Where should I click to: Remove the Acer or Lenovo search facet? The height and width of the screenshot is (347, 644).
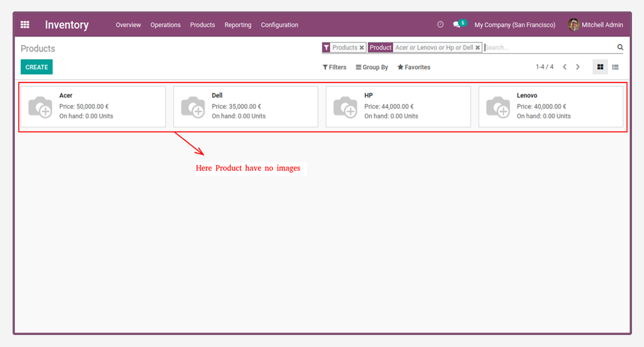478,47
